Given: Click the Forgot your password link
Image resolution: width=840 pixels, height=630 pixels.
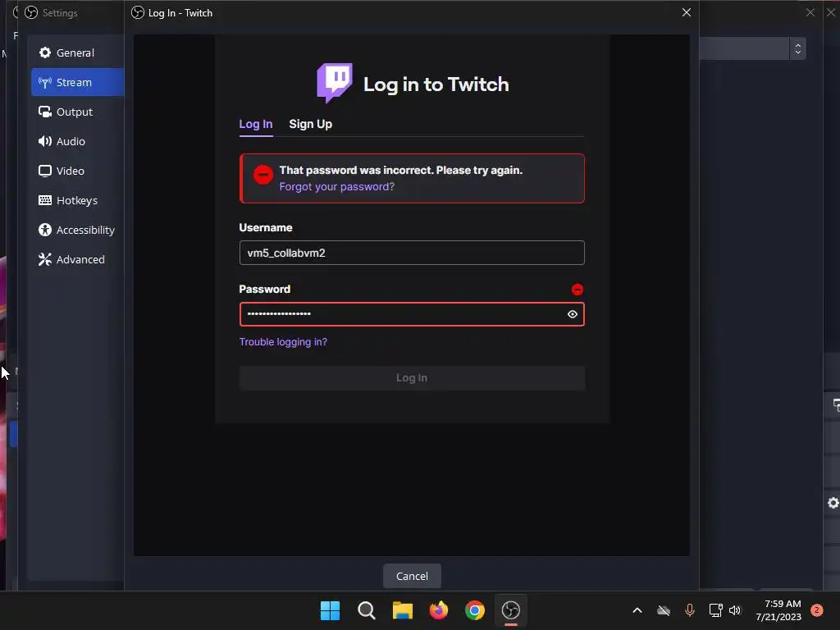Looking at the screenshot, I should coord(336,186).
